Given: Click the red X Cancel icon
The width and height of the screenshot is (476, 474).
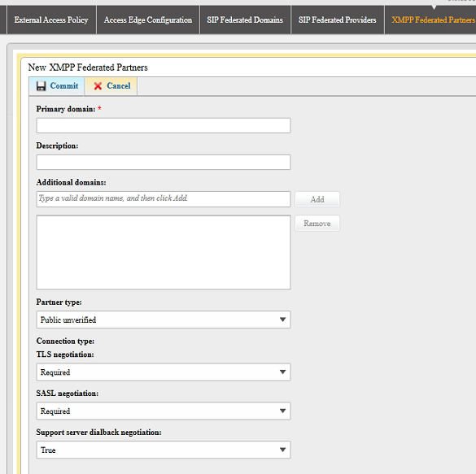Looking at the screenshot, I should click(x=98, y=86).
